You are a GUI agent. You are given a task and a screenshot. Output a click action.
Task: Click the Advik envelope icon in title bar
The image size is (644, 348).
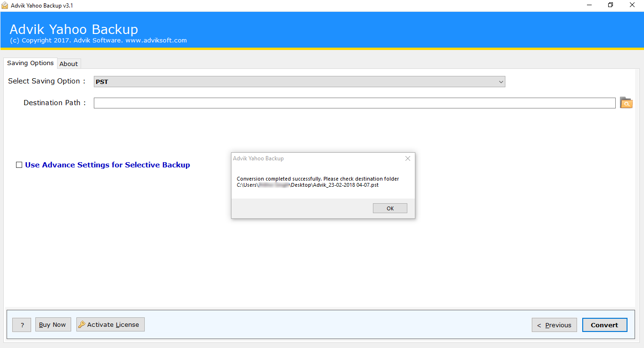pyautogui.click(x=5, y=5)
